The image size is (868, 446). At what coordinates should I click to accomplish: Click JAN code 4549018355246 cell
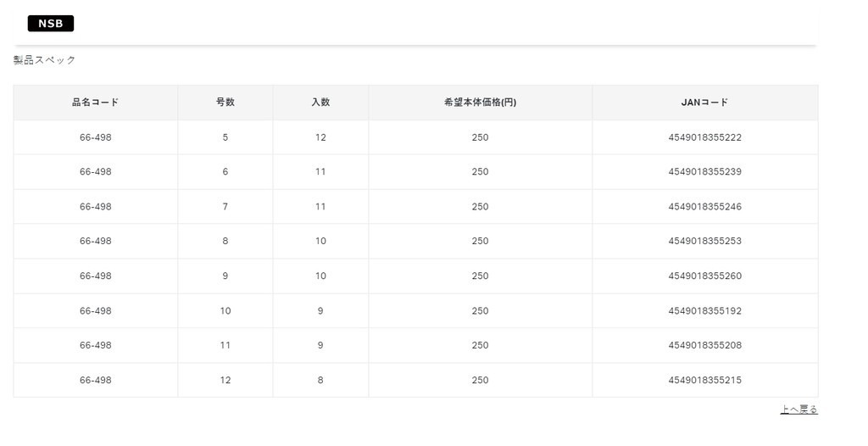[704, 207]
